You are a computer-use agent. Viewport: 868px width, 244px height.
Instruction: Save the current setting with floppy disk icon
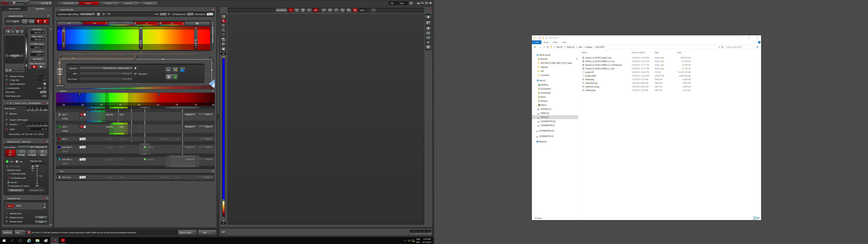[98, 14]
